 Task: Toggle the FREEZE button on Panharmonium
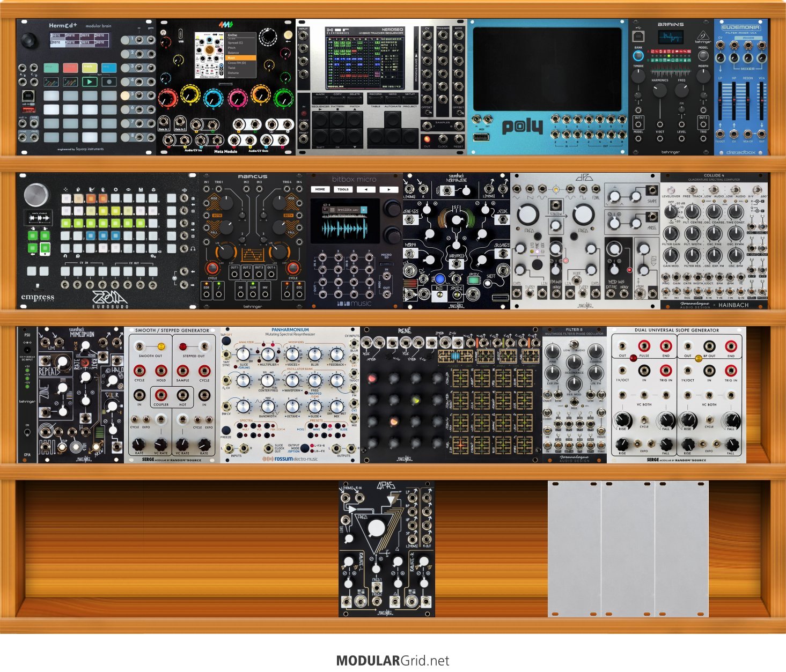[226, 430]
